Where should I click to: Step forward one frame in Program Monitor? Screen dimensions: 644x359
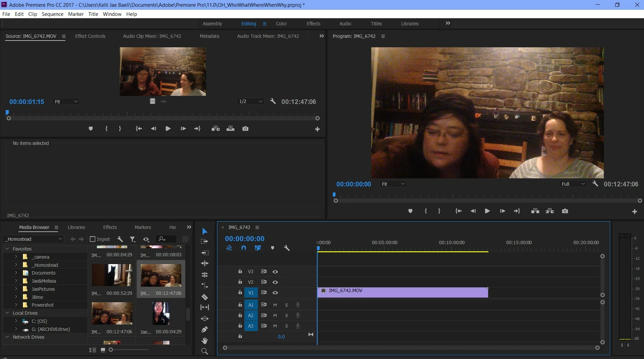tap(503, 211)
